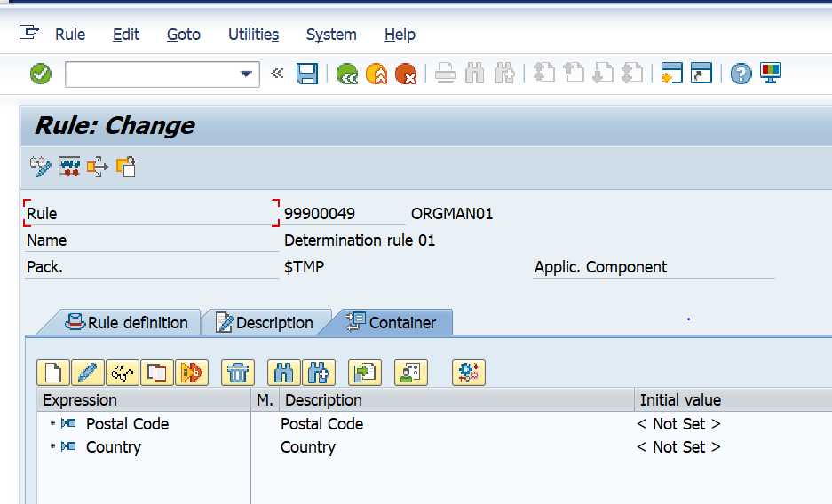Click the Initial value column header
Screen dimensions: 832x504
733,400
